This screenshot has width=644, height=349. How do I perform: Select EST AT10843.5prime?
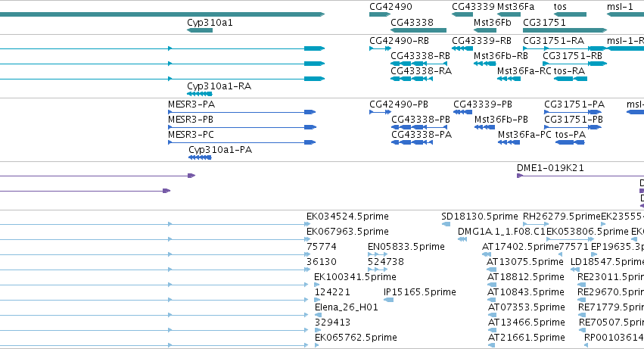point(526,292)
